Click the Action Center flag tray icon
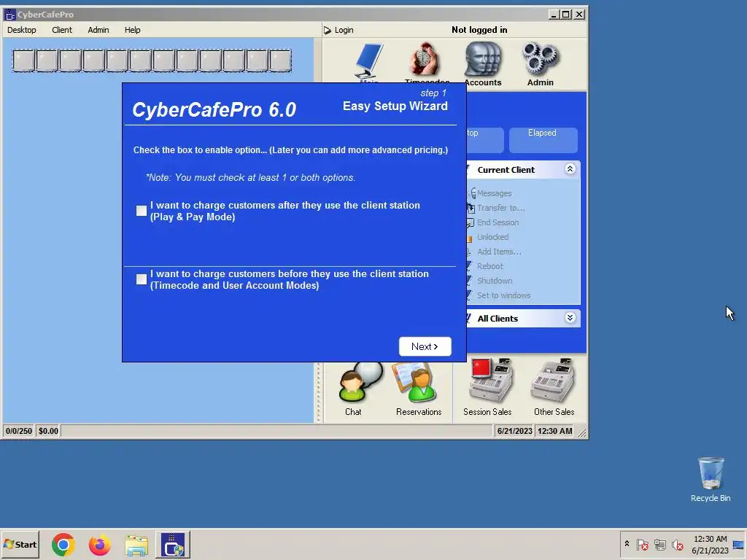 [x=642, y=544]
